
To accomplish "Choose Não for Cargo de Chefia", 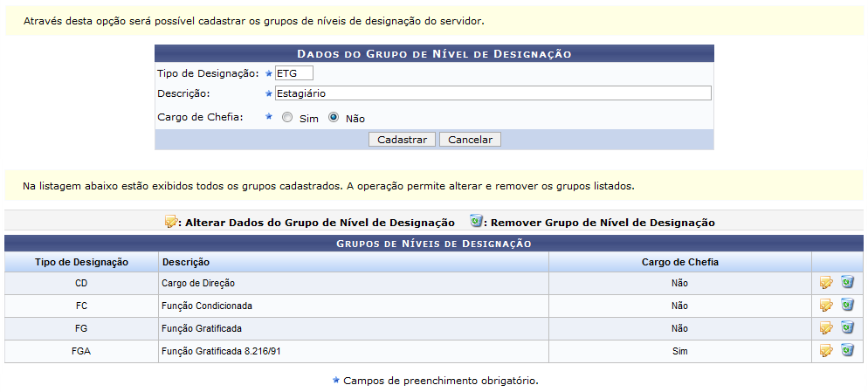I will click(334, 118).
